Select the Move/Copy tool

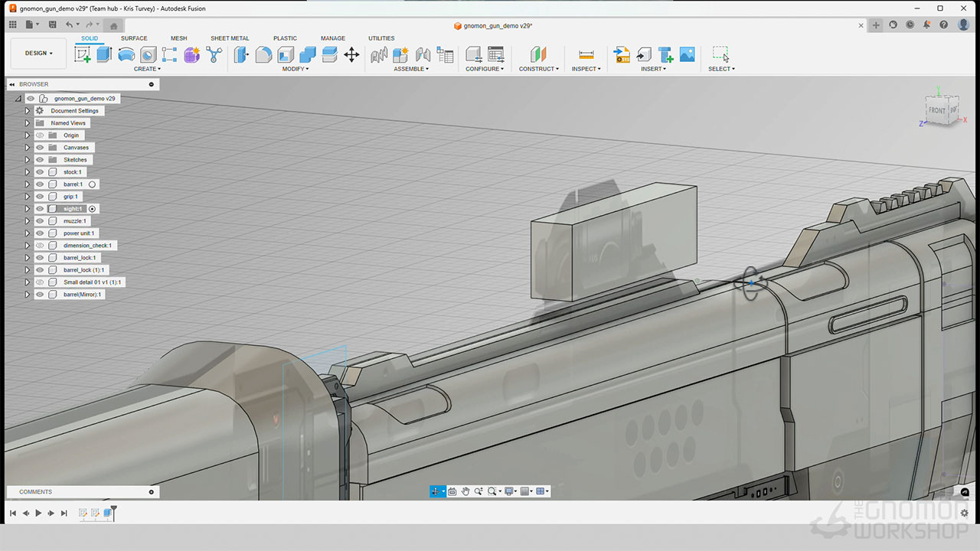coord(351,54)
